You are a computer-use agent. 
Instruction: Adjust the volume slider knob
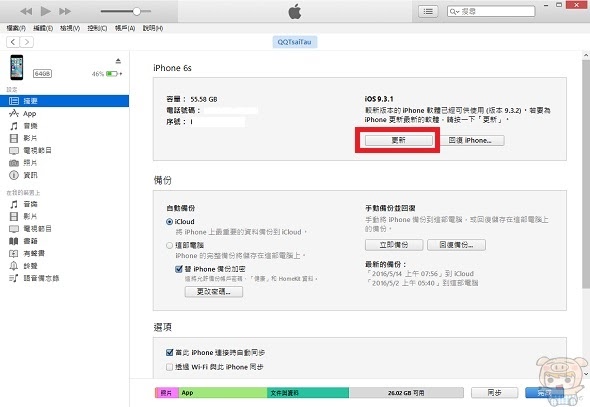[x=137, y=11]
